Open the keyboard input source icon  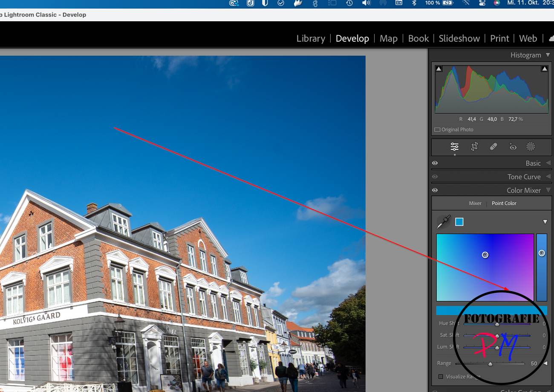click(x=399, y=3)
